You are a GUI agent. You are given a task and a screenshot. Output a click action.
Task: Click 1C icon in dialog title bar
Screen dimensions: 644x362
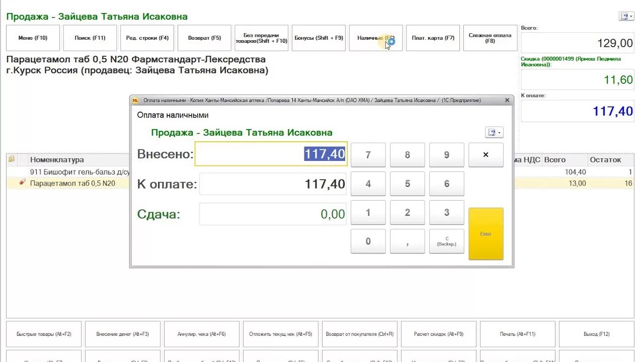(x=135, y=100)
